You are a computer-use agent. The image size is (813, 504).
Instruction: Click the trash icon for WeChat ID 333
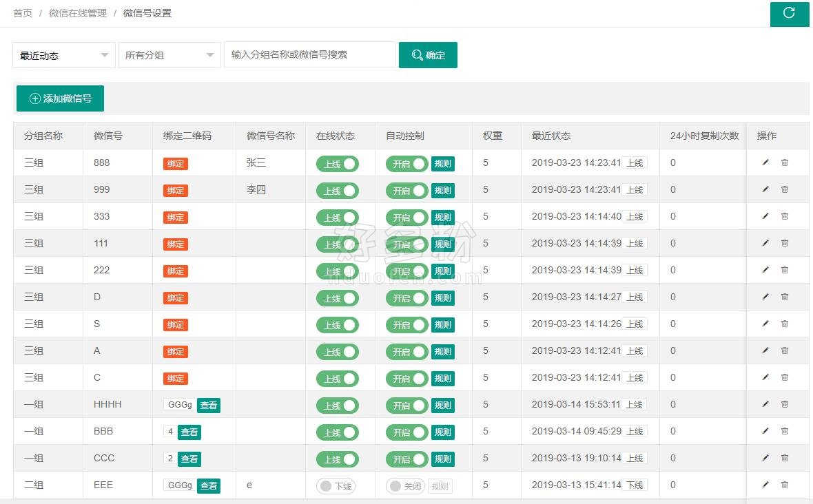784,216
